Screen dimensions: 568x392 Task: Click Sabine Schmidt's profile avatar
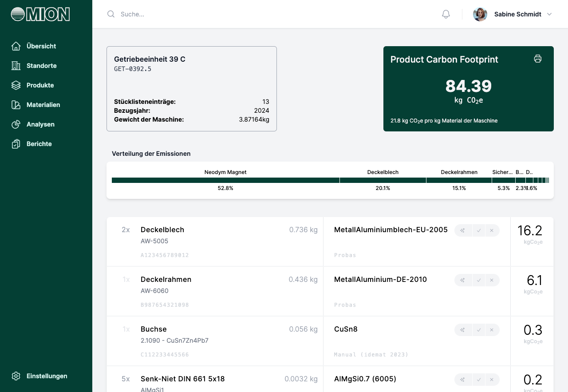pyautogui.click(x=480, y=14)
